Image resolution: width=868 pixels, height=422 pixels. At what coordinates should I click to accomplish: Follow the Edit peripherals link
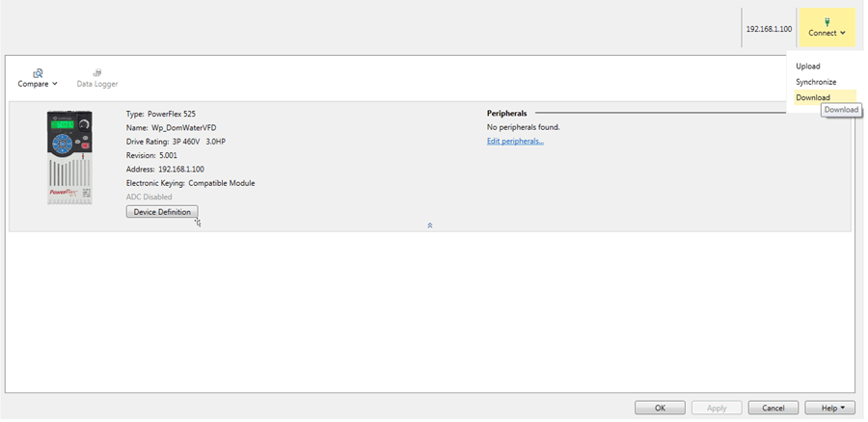(515, 141)
